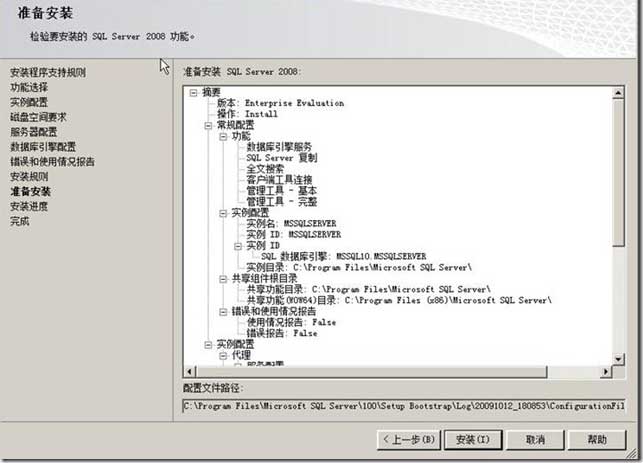Viewport: 643px width, 463px height.
Task: Select 数据库引擎配置 step in sidebar
Action: (x=43, y=147)
